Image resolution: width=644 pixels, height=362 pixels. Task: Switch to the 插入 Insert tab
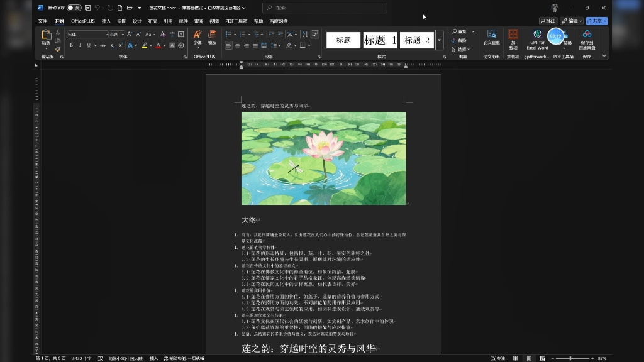pyautogui.click(x=106, y=21)
